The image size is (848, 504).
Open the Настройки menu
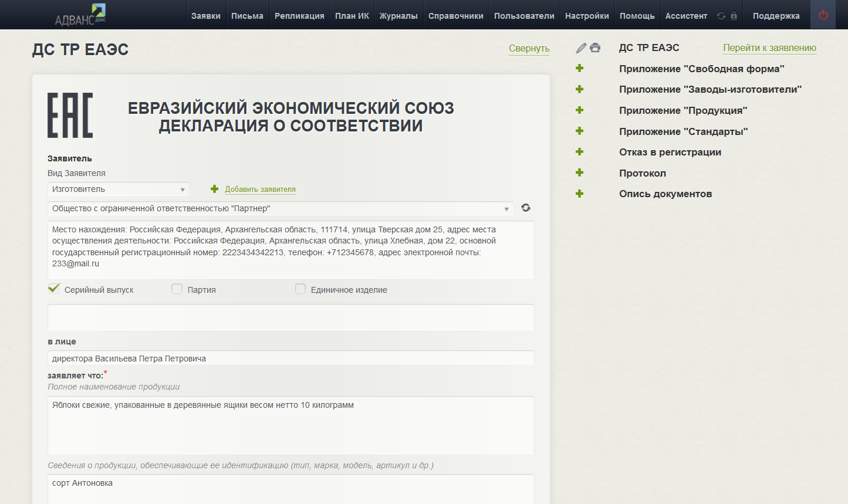tap(587, 16)
